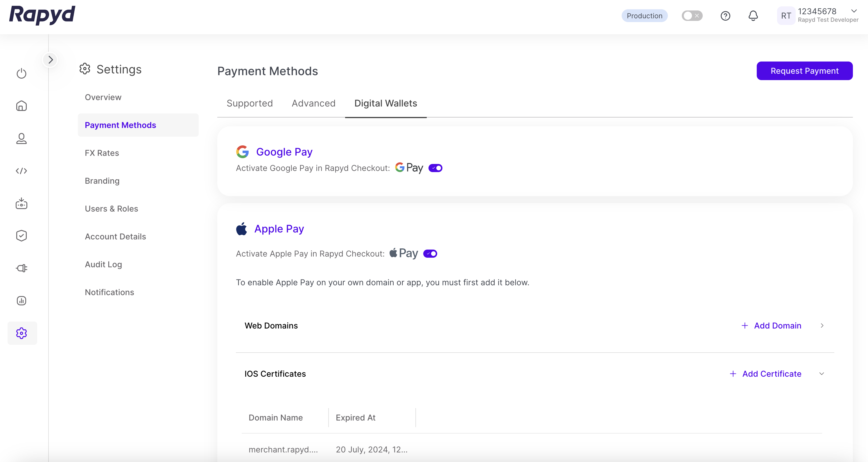Expand the Web Domains section chevron
The height and width of the screenshot is (462, 868).
pos(822,326)
